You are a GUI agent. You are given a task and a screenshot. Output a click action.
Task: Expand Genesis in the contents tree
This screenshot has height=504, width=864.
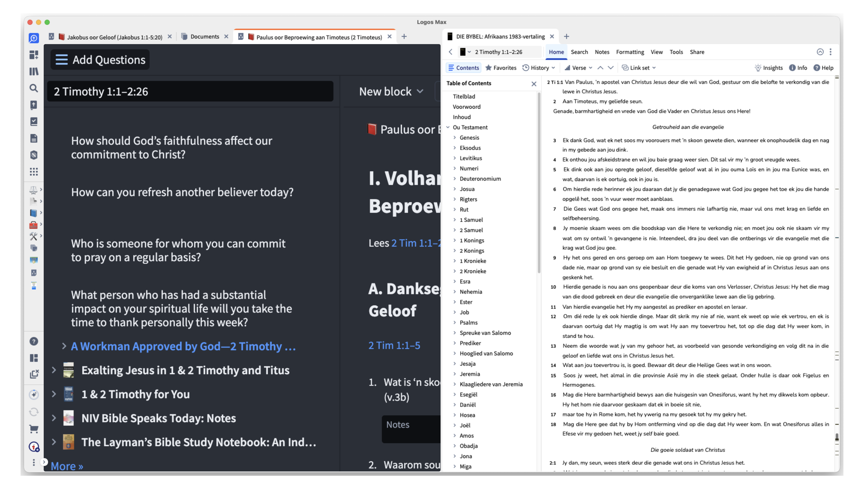(455, 137)
